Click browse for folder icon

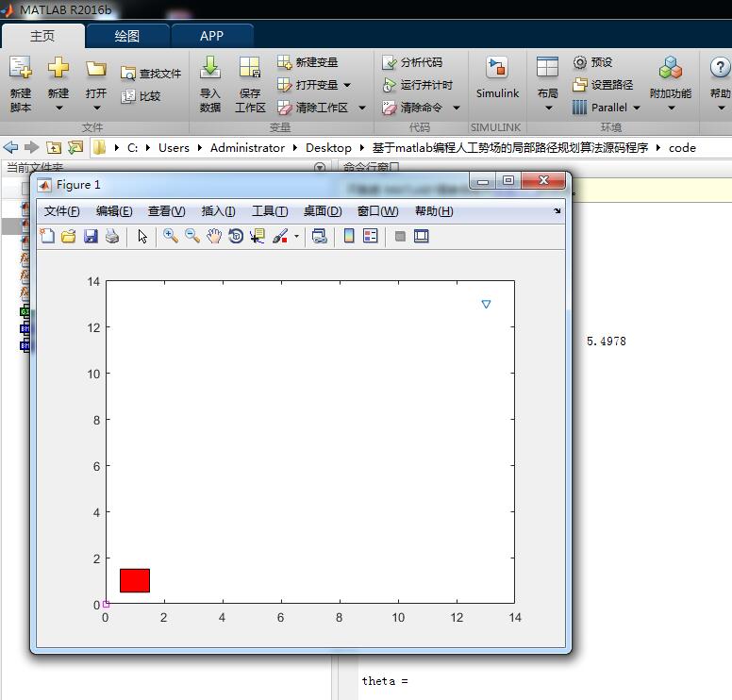pyautogui.click(x=75, y=147)
